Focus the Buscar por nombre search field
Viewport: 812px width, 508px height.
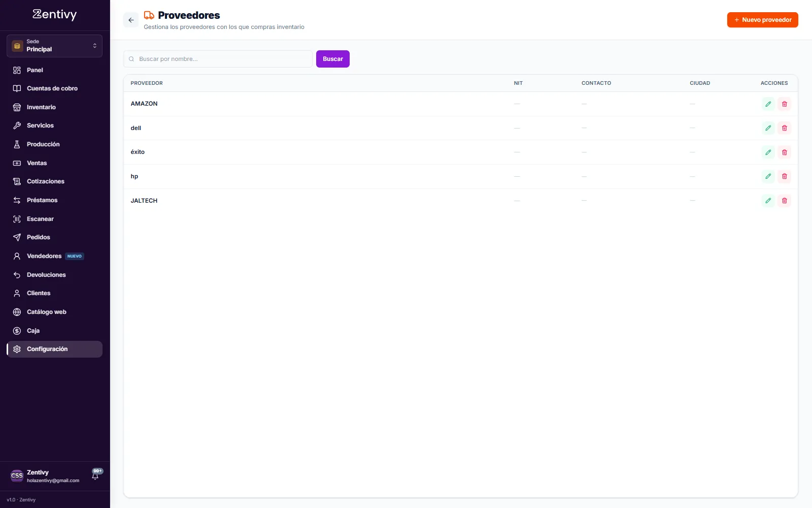(218, 59)
